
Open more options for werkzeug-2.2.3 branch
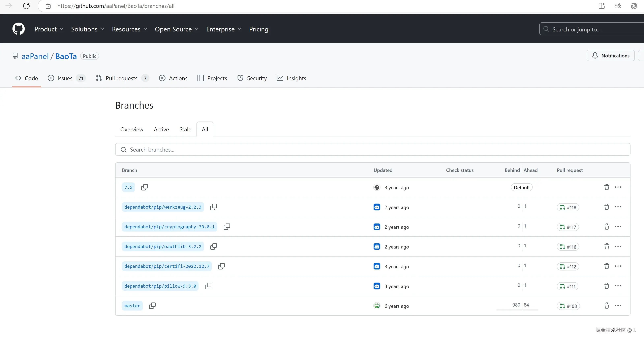coord(618,207)
